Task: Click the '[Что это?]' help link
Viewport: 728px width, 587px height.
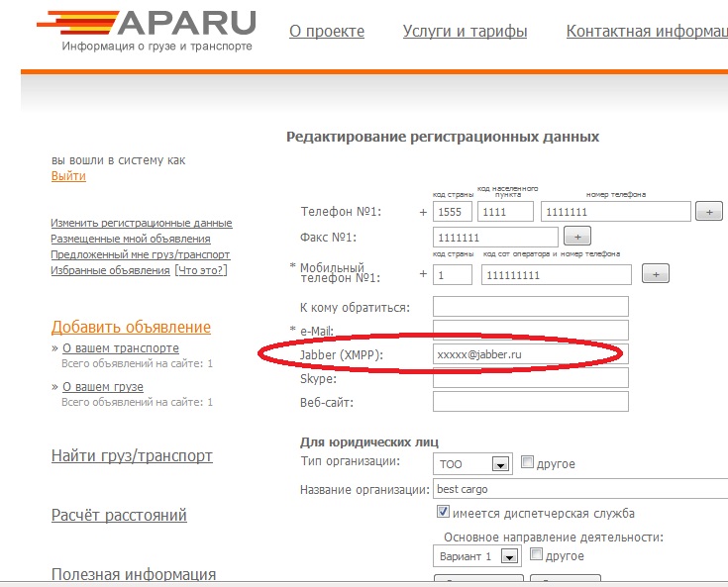Action: click(201, 270)
